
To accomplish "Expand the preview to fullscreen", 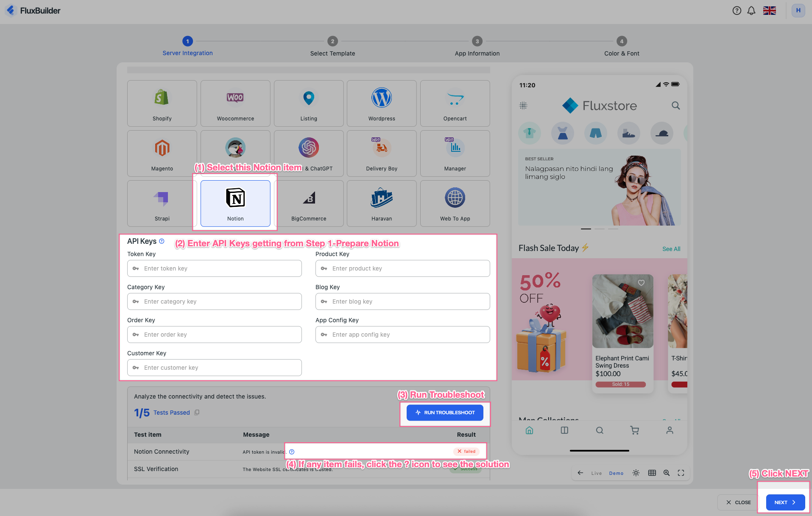I will coord(681,473).
